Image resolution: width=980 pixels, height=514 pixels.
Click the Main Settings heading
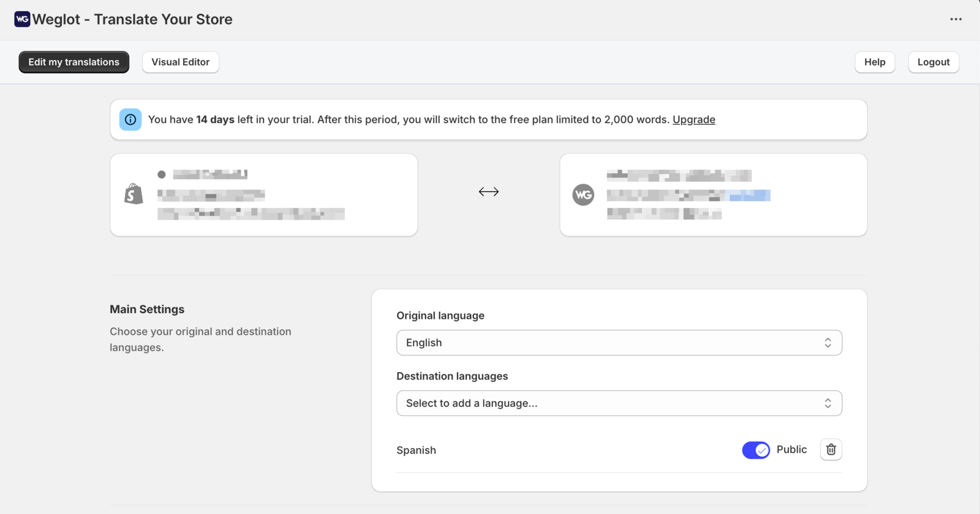click(147, 310)
